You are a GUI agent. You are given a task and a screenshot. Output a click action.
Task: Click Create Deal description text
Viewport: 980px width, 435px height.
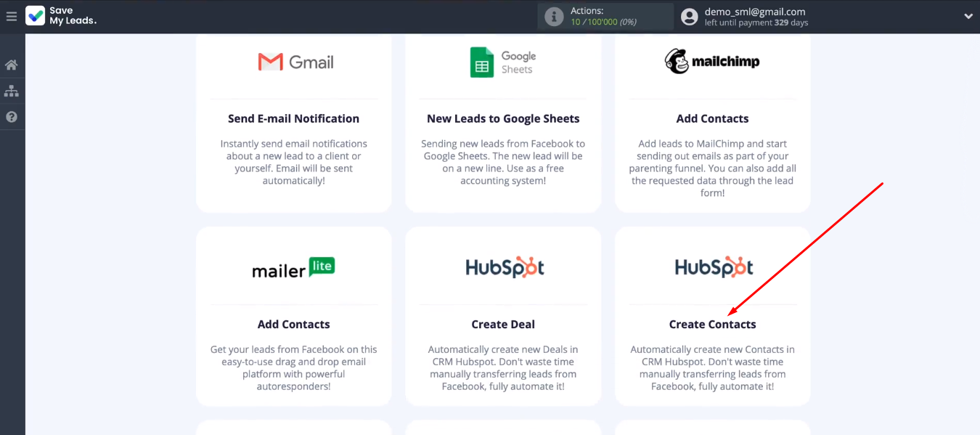tap(503, 367)
